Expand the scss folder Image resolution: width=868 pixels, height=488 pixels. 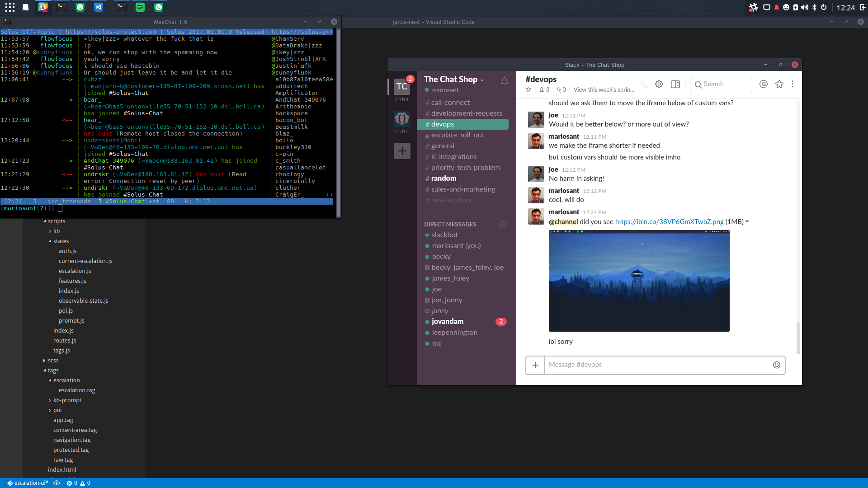[x=44, y=361]
